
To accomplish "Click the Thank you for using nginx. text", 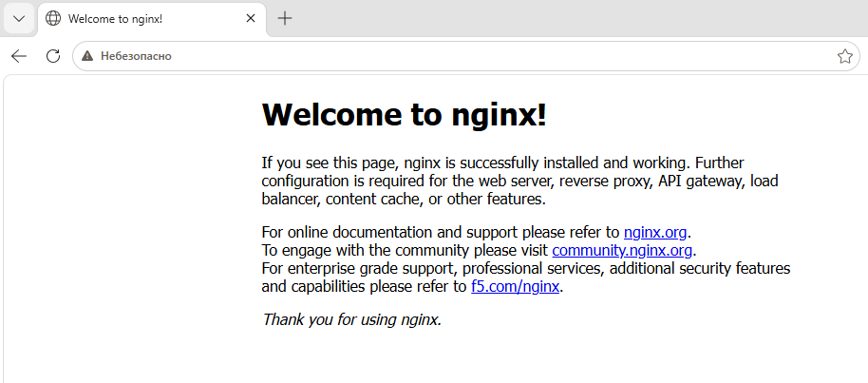I will click(x=351, y=320).
